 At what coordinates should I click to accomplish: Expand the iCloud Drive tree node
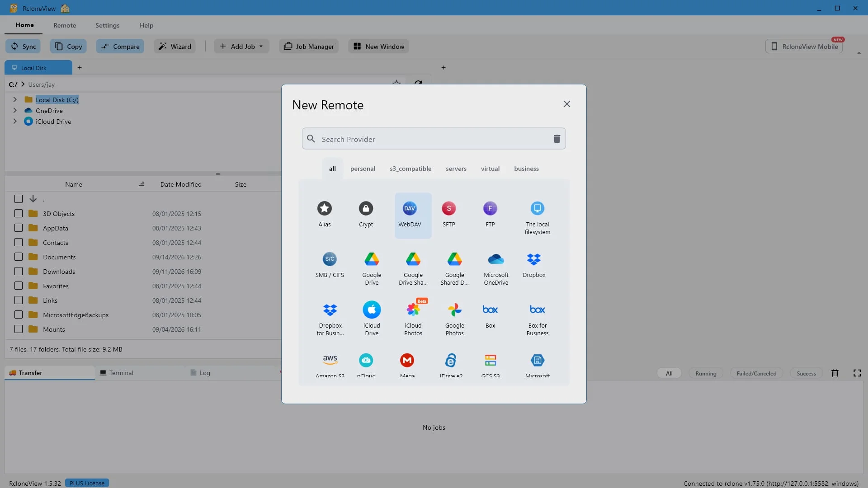[15, 121]
